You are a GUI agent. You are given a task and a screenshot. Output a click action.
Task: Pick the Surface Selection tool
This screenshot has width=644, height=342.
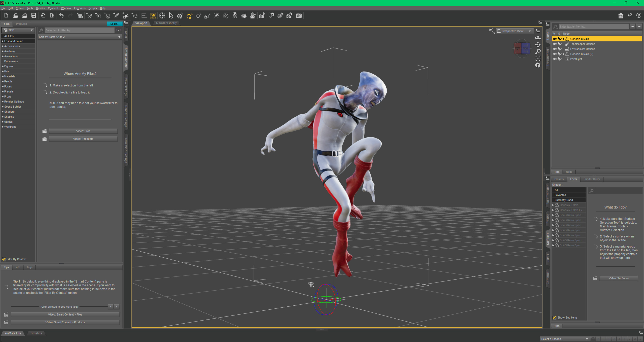[x=244, y=15]
